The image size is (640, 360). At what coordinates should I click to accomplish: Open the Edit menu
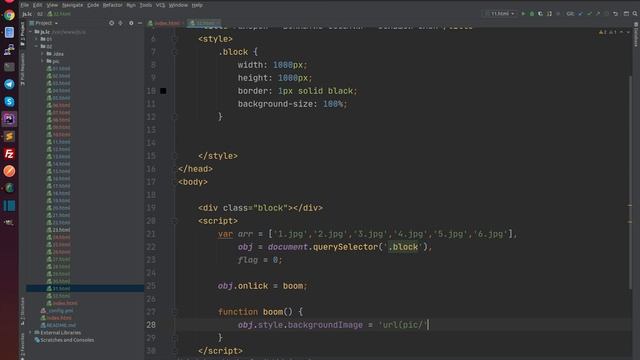coord(38,5)
